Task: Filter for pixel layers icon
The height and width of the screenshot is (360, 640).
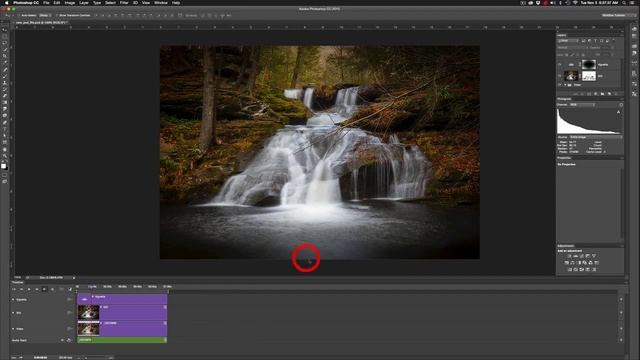Action: coord(584,41)
